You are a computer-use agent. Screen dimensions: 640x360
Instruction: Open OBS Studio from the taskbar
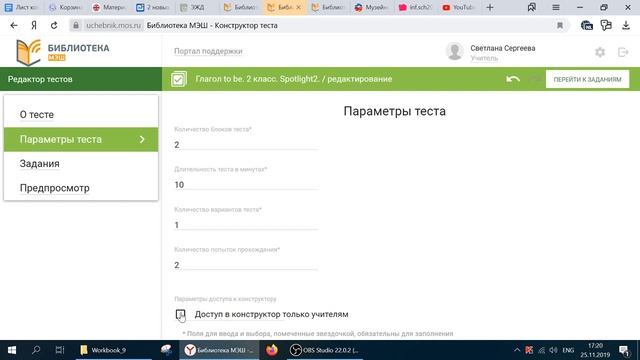[x=324, y=350]
